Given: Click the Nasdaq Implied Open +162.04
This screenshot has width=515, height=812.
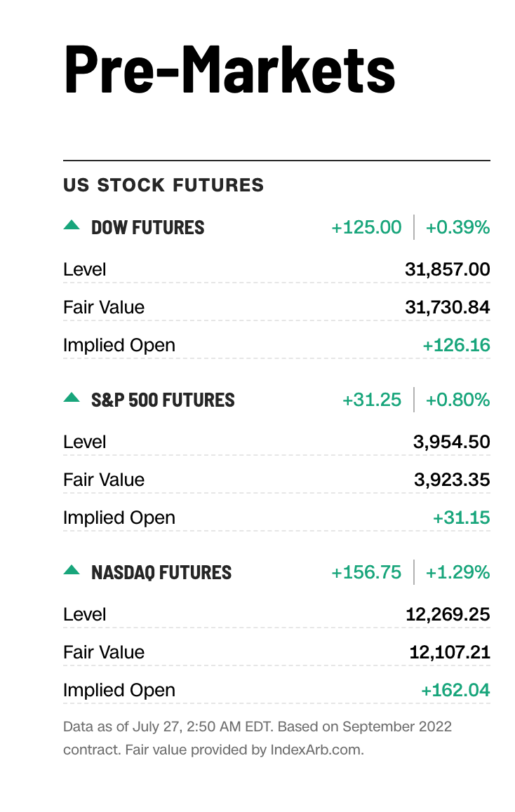Looking at the screenshot, I should (455, 690).
